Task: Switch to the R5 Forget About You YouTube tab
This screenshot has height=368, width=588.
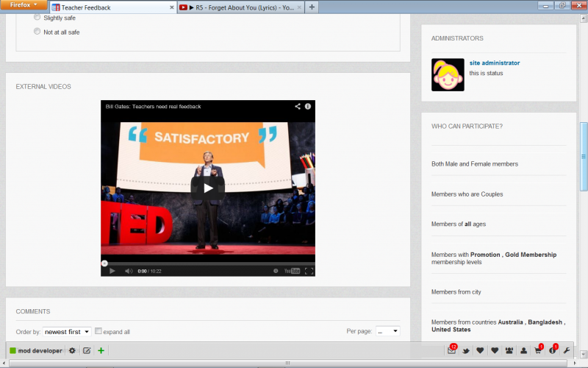Action: pos(240,7)
